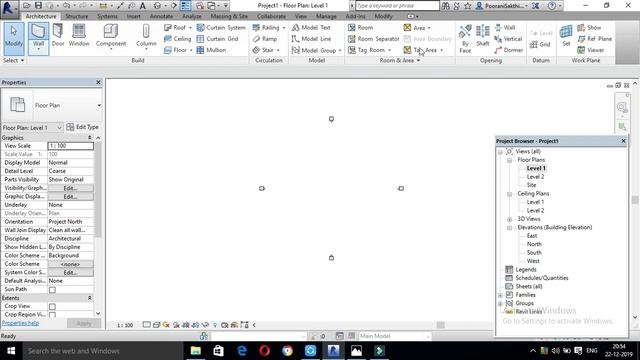
Task: Collapse the Graphics properties section
Action: tap(89, 138)
